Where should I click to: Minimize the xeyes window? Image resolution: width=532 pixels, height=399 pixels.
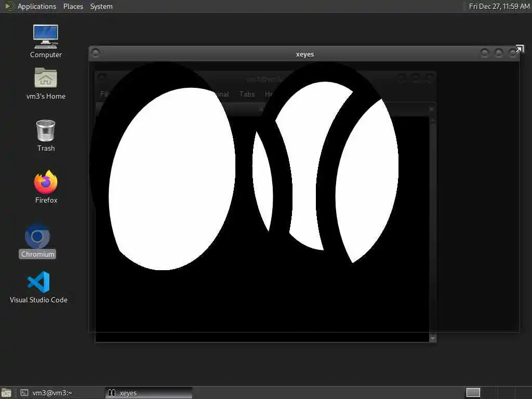coord(485,52)
